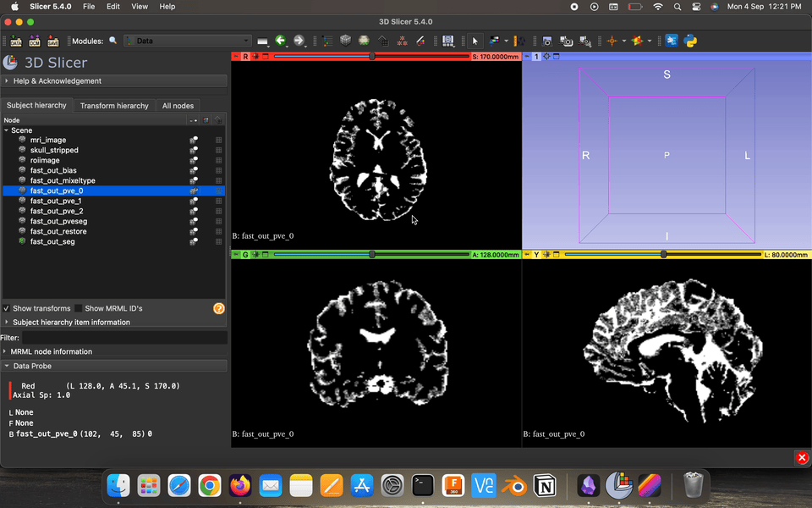
Task: Open the Markups module icon
Action: point(401,41)
